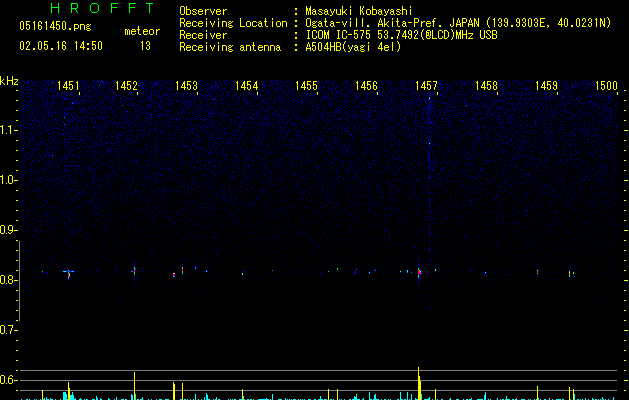This screenshot has width=629, height=400.
Task: Select the Ogata-vill. Akita-Pref. JAPAN location text
Action: click(x=458, y=23)
